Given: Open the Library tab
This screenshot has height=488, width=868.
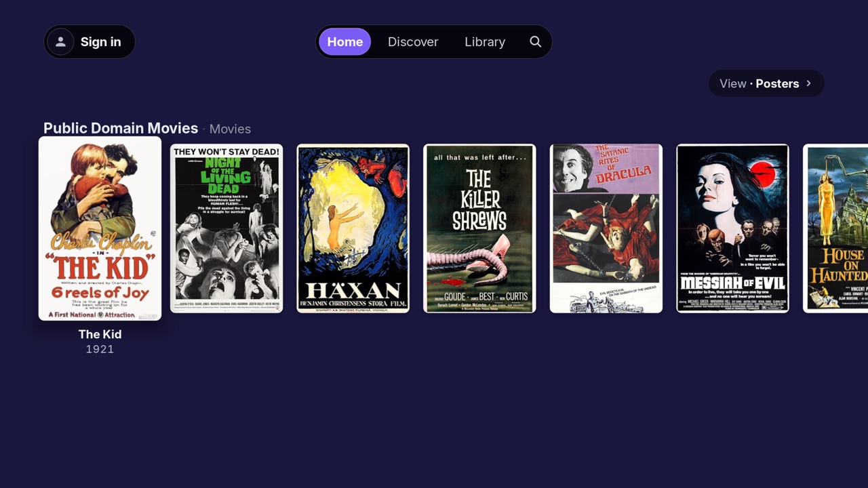Looking at the screenshot, I should [485, 42].
